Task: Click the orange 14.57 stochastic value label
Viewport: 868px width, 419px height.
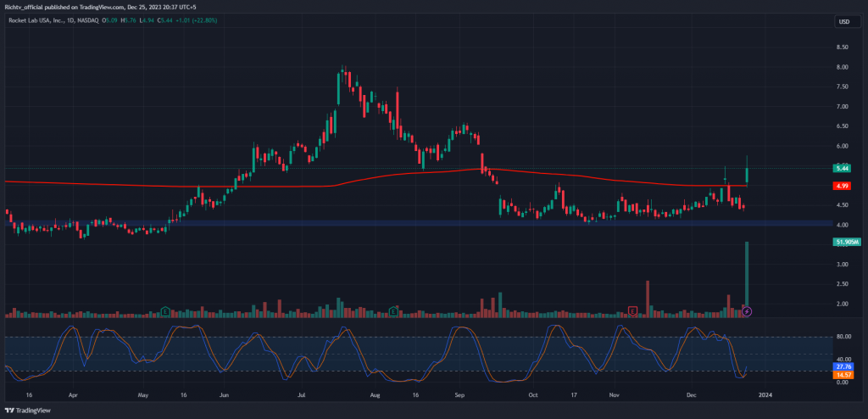Action: [x=843, y=375]
